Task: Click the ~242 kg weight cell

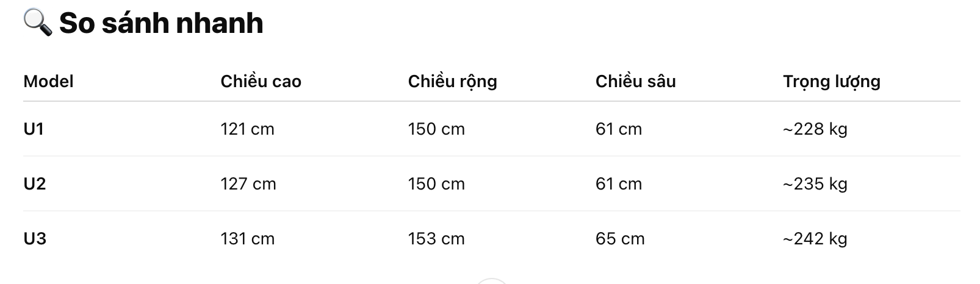Action: (815, 239)
